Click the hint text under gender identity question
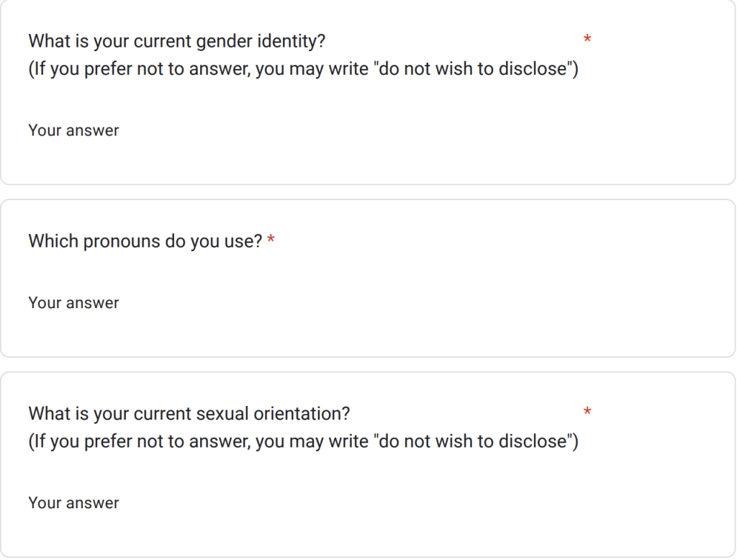This screenshot has width=737, height=560. tap(303, 69)
